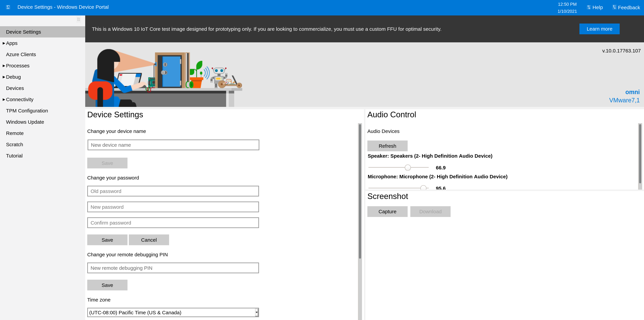Image resolution: width=644 pixels, height=320 pixels.
Task: Expand the Apps tree node
Action: coord(4,43)
